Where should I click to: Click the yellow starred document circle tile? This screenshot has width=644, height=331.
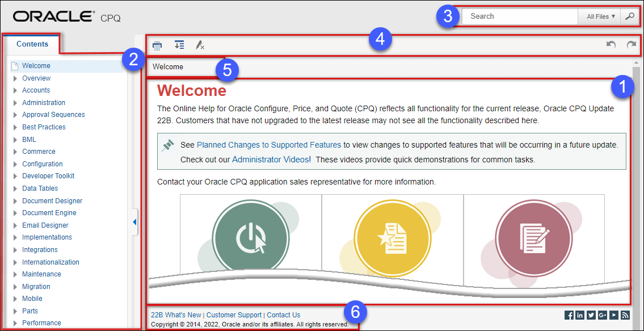click(x=393, y=238)
